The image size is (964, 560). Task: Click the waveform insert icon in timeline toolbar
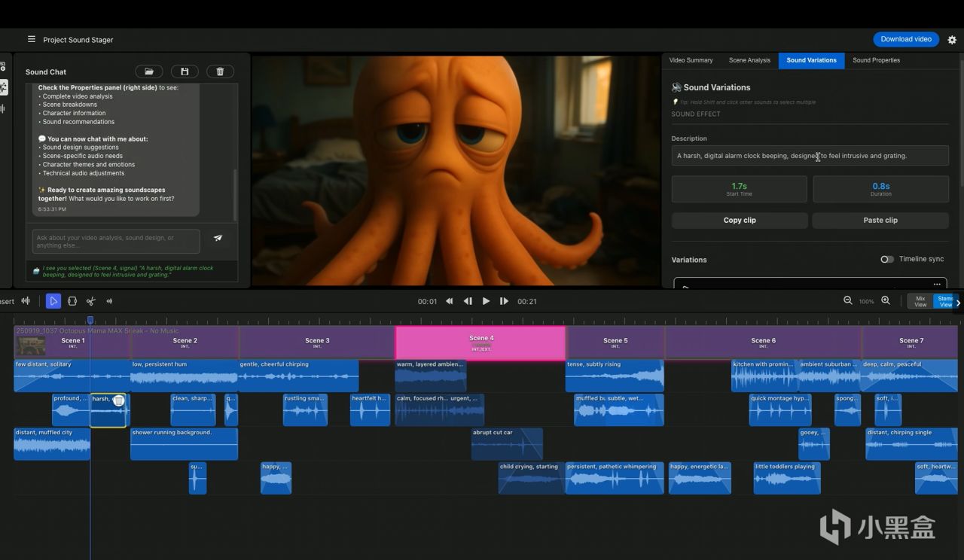[26, 301]
